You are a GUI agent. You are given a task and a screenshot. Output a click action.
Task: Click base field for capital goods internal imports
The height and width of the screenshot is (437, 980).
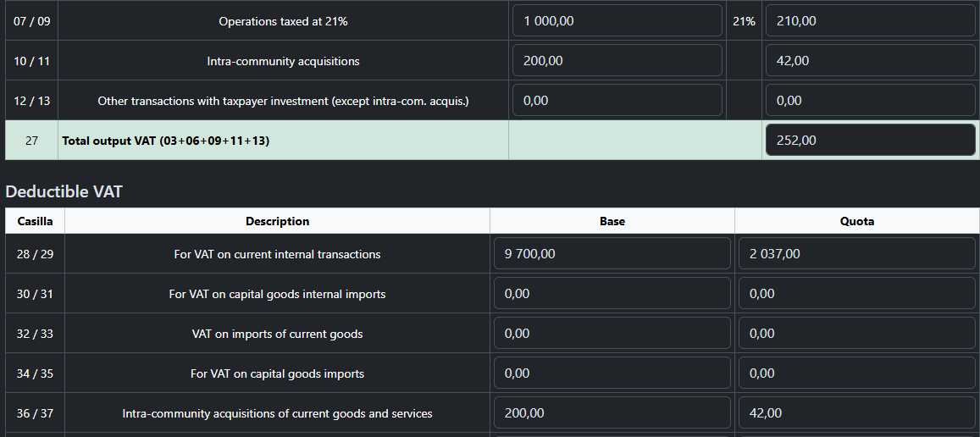tap(612, 294)
